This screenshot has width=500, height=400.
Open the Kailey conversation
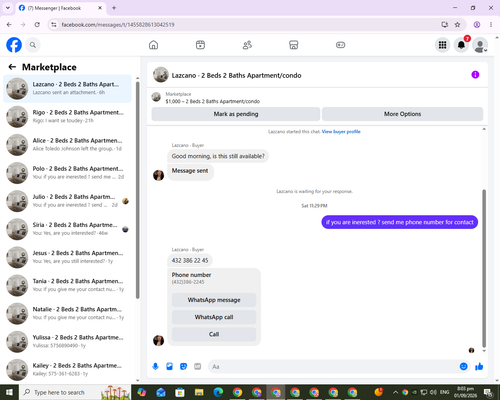pos(67,370)
